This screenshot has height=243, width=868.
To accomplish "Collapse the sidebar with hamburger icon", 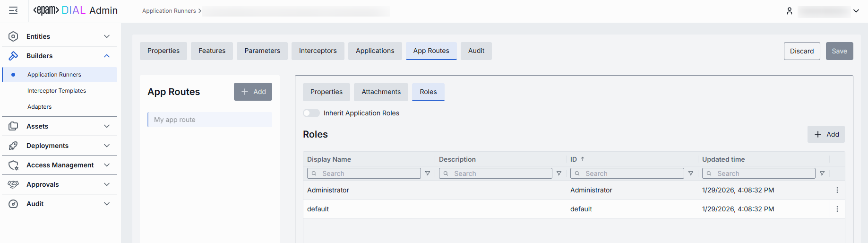I will (13, 10).
